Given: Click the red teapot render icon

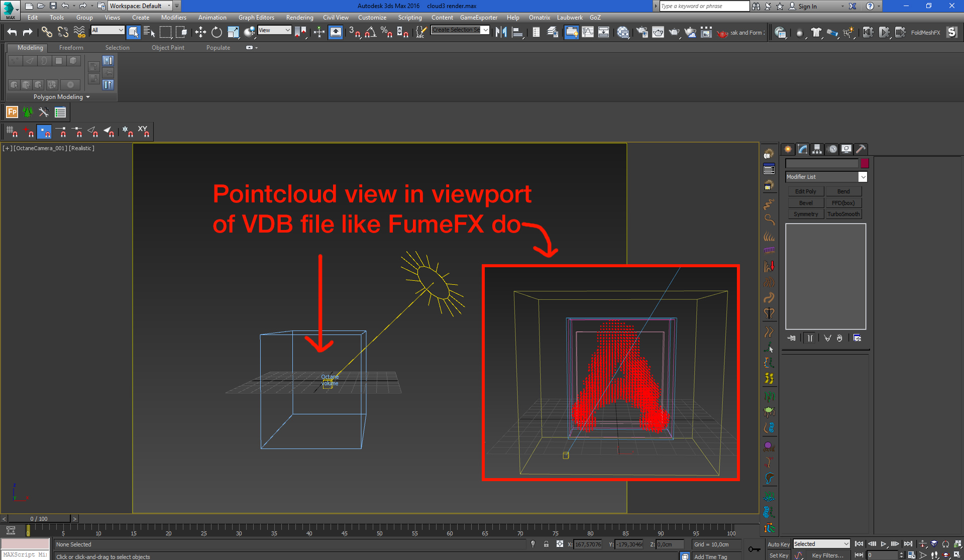Looking at the screenshot, I should (722, 33).
